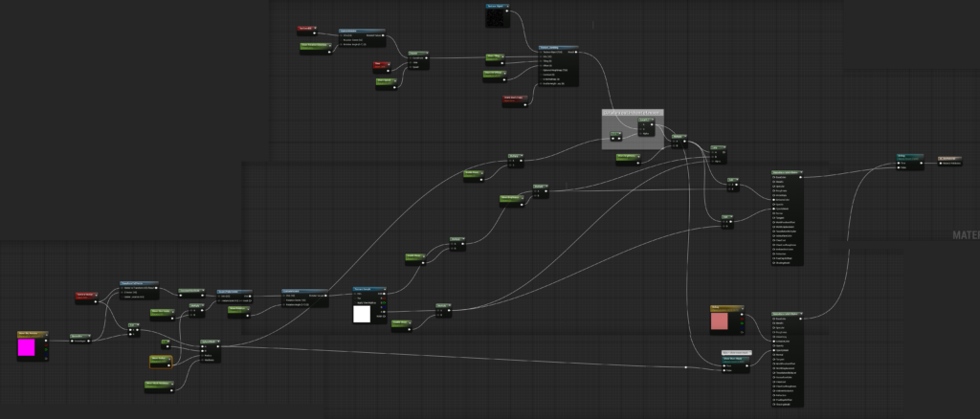Viewport: 980px width, 419px height.
Task: Select the upper CustomRotator node header
Action: coord(362,30)
